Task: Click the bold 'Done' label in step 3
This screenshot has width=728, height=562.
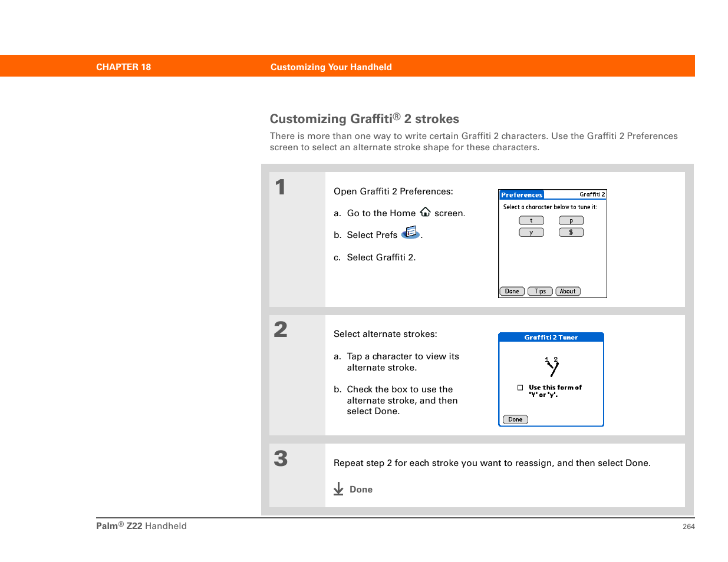Action: pos(361,490)
